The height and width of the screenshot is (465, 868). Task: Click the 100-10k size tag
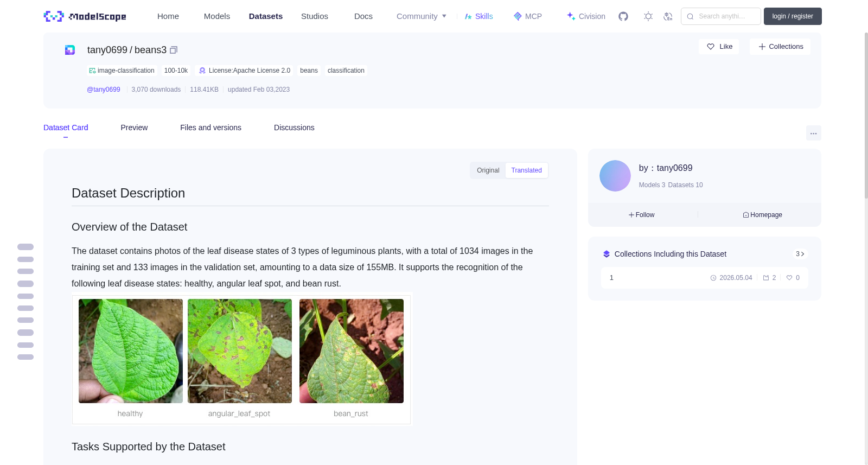[x=176, y=71]
